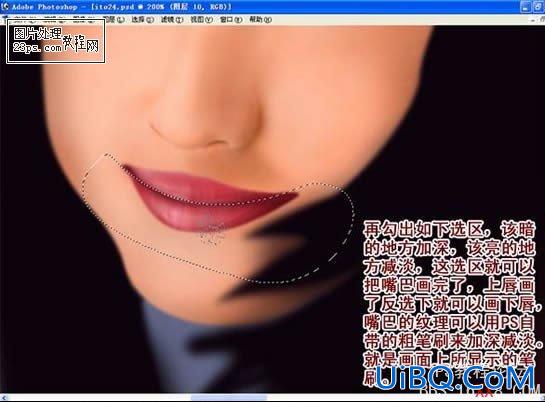Open the 图层(L) menu
The image size is (545, 402).
115,19
